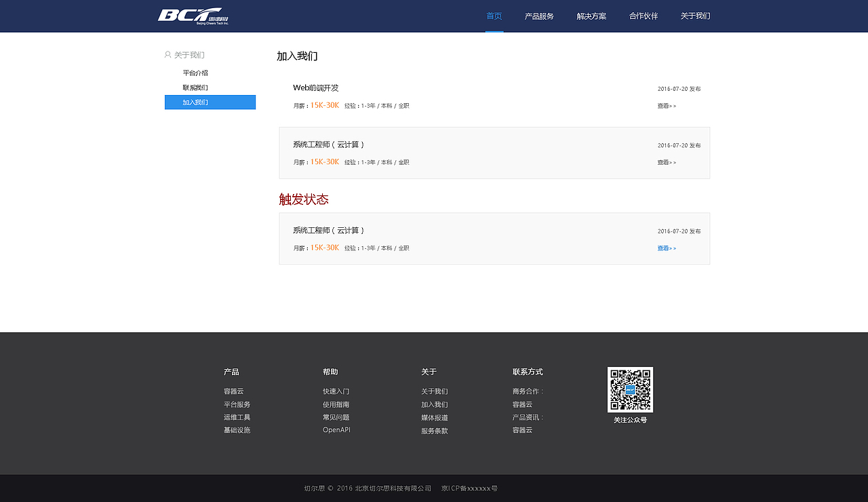
Task: Open the 服务条款 footer link
Action: (434, 430)
